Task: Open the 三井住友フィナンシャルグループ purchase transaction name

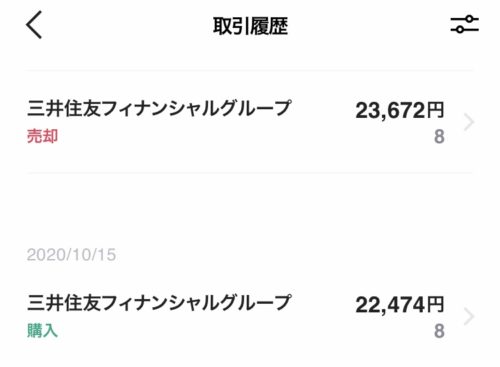Action: pyautogui.click(x=159, y=303)
